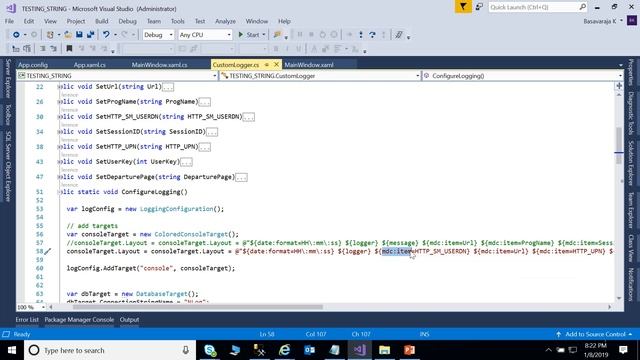Open the Analyze menu
This screenshot has height=360, width=640.
coord(225,21)
